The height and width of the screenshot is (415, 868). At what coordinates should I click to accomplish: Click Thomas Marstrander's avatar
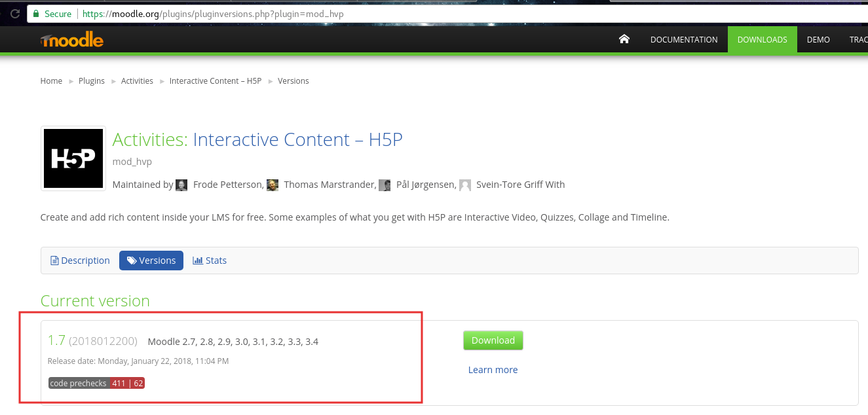(273, 185)
